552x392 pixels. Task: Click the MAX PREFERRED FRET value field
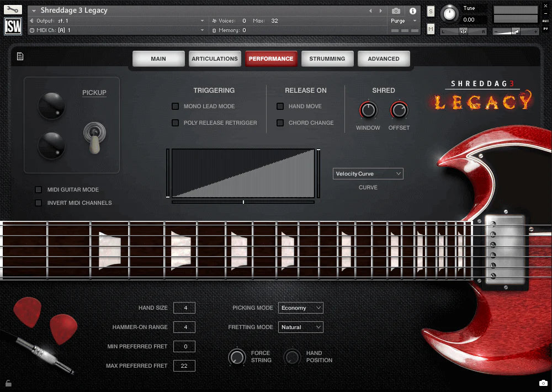pyautogui.click(x=184, y=365)
